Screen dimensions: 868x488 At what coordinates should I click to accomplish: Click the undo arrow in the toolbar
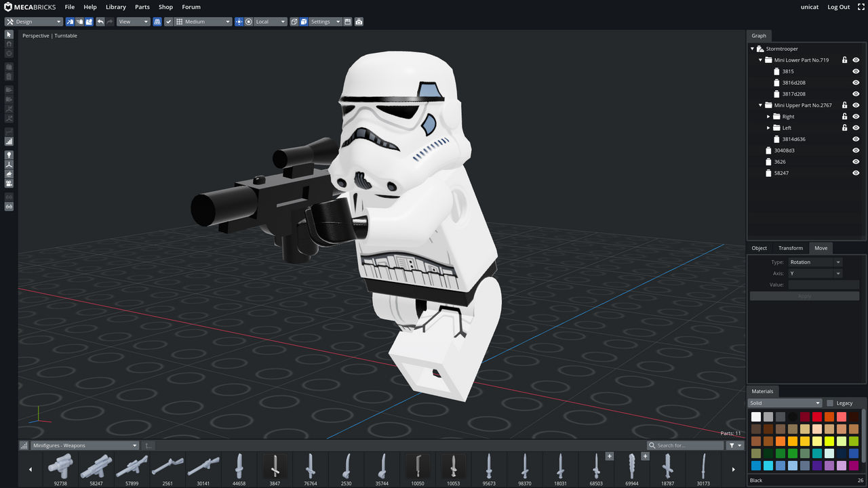[100, 22]
